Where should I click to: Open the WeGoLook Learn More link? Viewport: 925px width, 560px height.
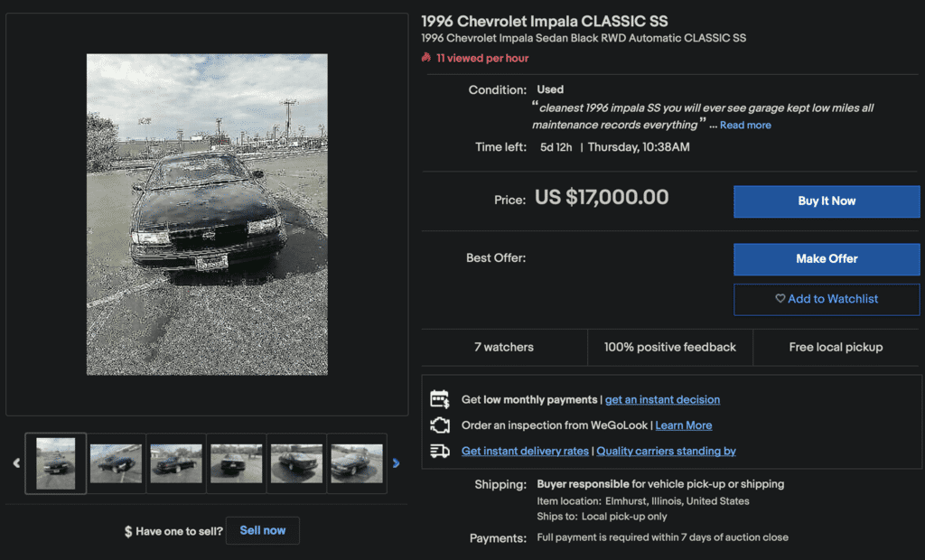(683, 425)
